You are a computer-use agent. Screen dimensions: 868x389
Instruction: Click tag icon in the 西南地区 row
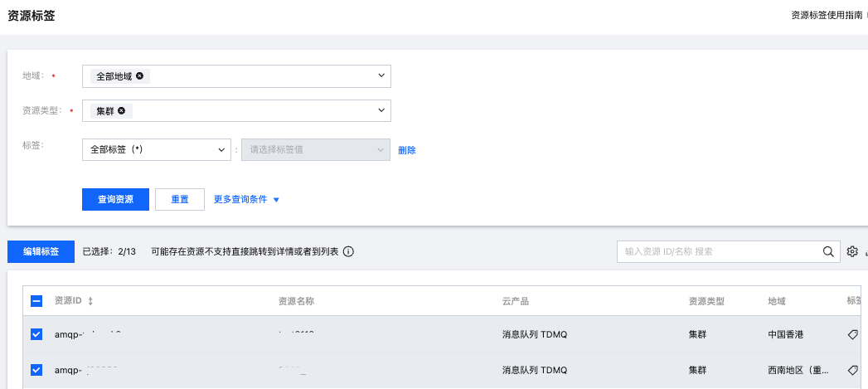pos(852,370)
